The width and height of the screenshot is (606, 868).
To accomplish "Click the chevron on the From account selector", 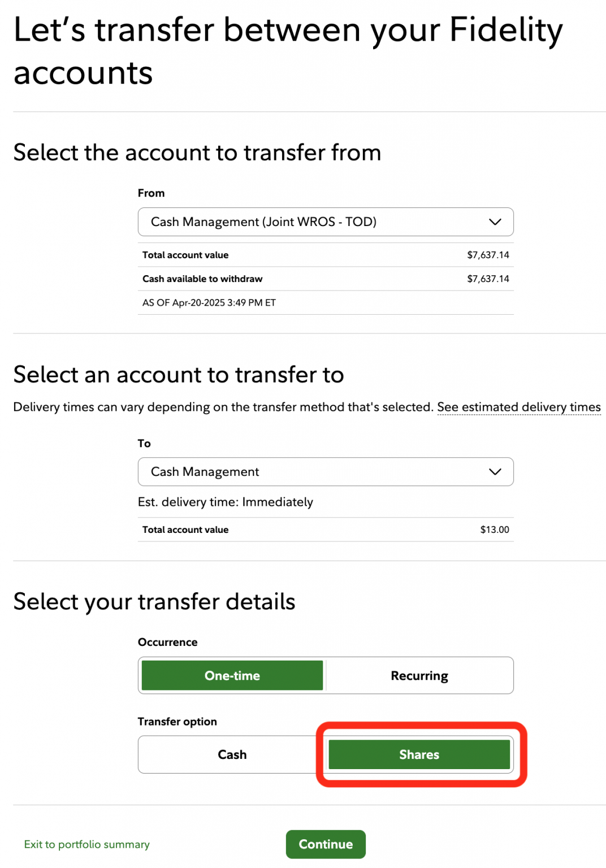I will pyautogui.click(x=495, y=222).
